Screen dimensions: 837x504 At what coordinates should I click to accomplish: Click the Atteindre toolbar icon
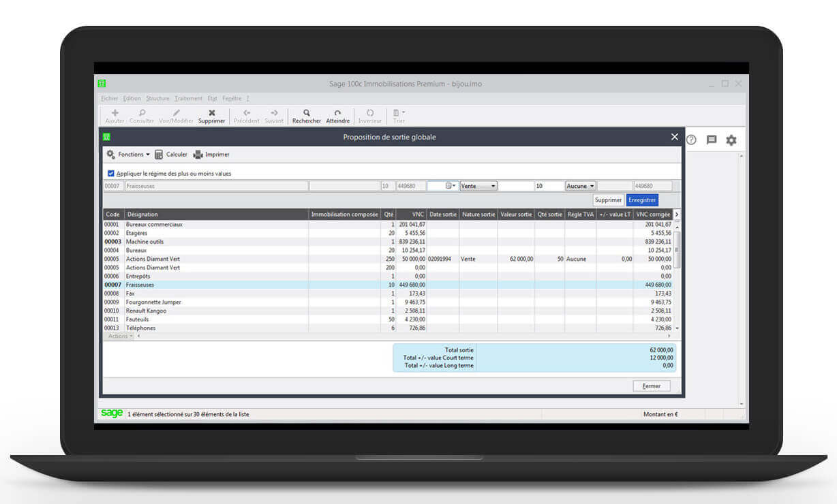point(337,113)
